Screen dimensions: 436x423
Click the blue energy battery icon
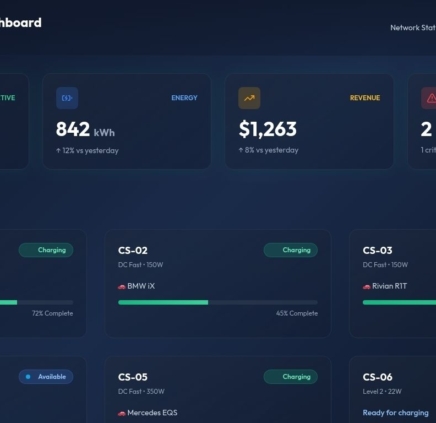point(67,98)
